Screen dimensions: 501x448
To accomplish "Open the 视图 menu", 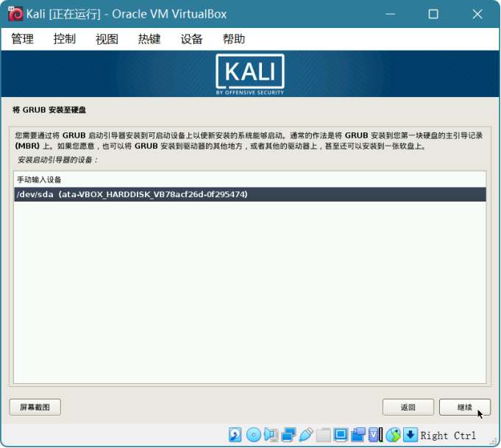I will tap(107, 39).
